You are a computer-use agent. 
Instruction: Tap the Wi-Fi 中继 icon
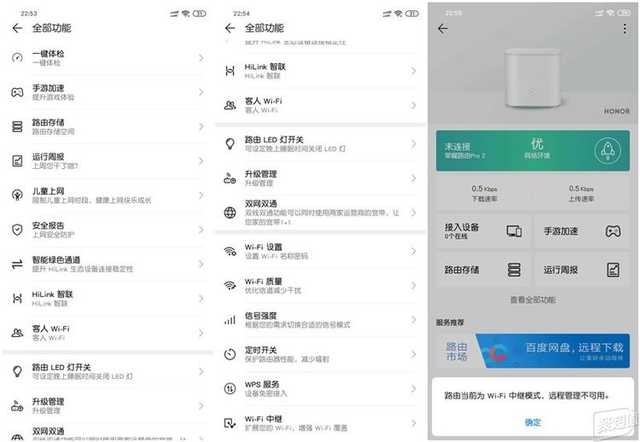point(230,423)
